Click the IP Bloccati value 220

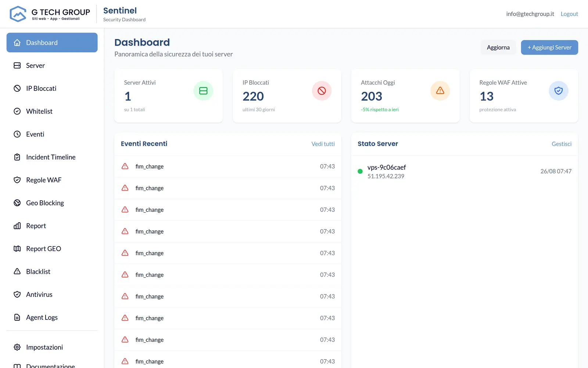(x=253, y=96)
